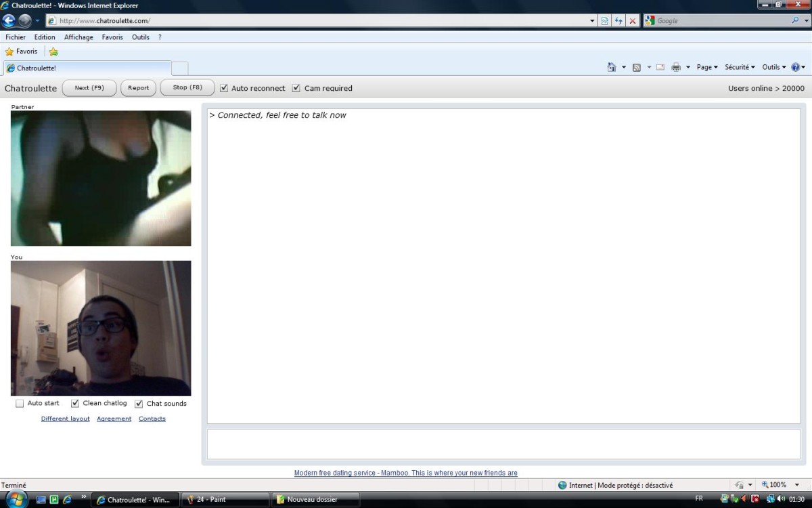The height and width of the screenshot is (508, 812).
Task: Open the recent pages dropdown arrow beside Forward
Action: [x=38, y=21]
